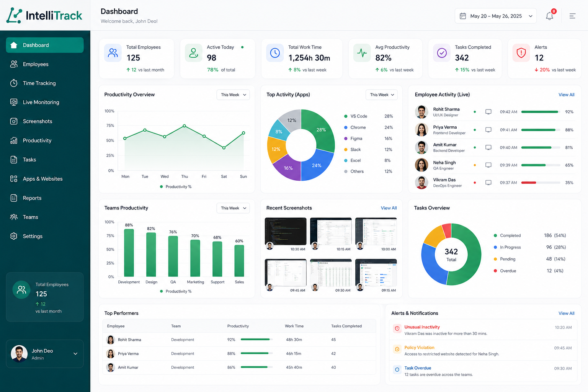Click the IntelliTrack logo icon
Viewport: 588px width, 392px height.
click(14, 15)
